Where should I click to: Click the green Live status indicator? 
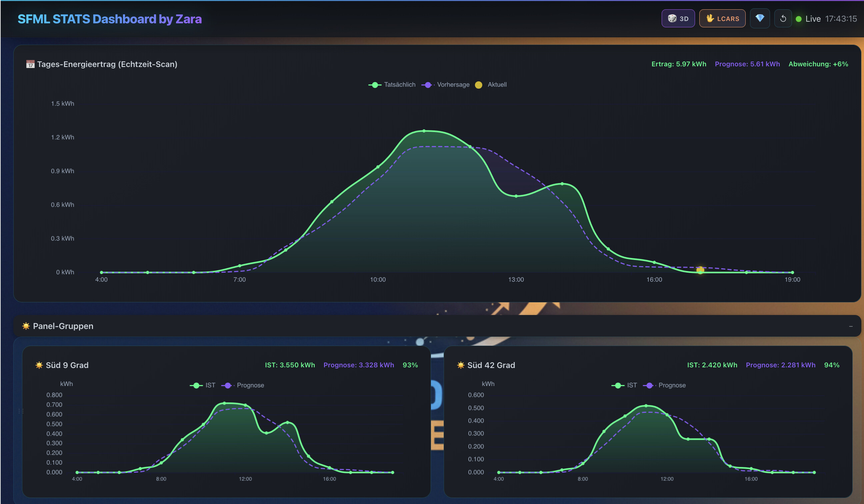tap(799, 19)
